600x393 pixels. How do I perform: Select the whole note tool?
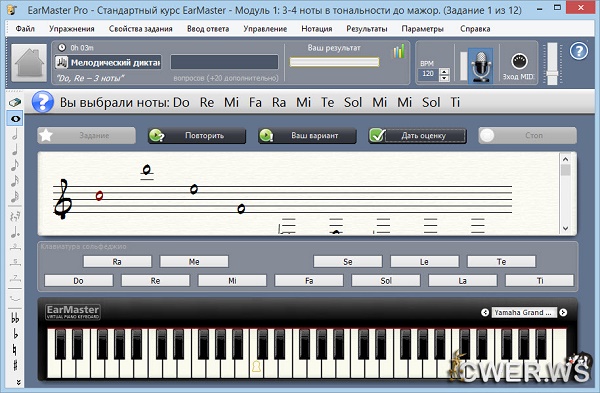click(x=15, y=119)
